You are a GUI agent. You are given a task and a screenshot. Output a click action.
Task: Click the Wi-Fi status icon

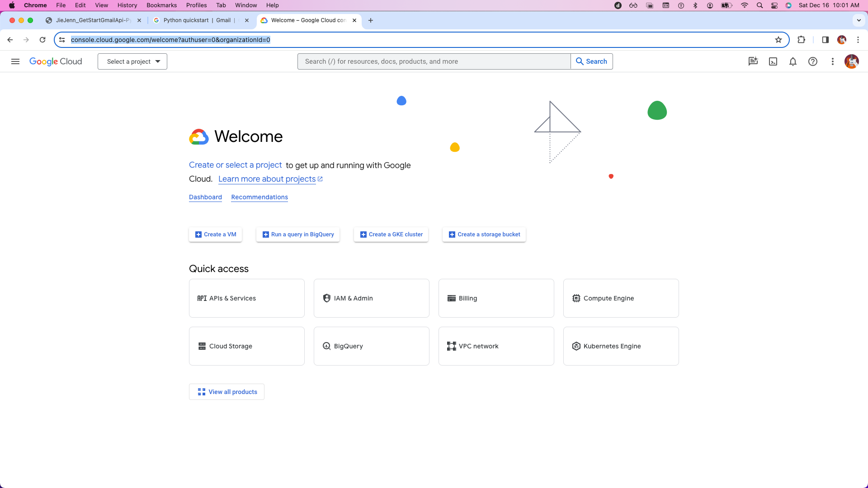coord(745,5)
